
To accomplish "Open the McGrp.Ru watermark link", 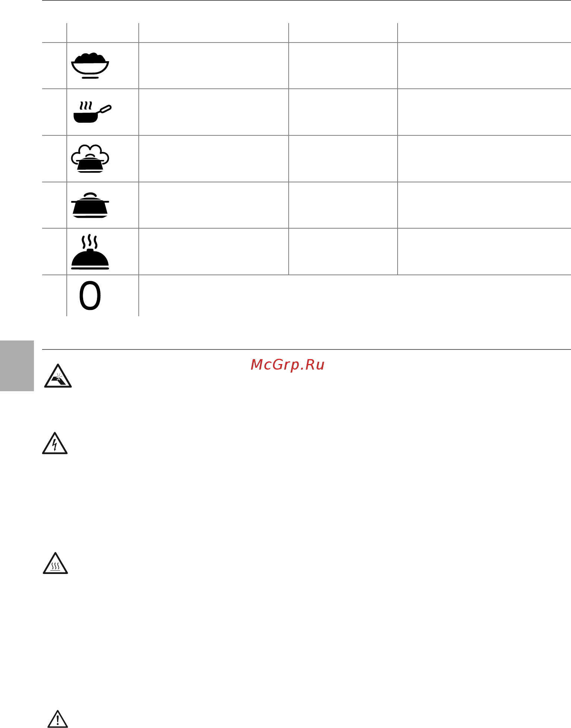I will 288,365.
